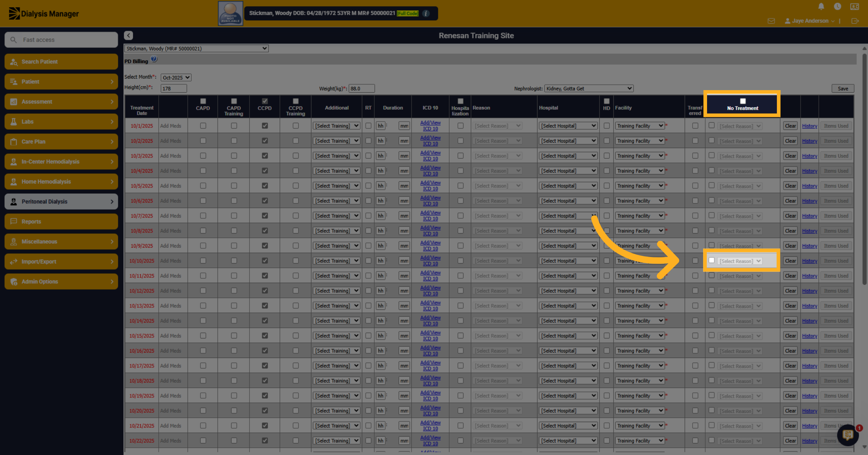Check No Treatment box for 10/10/2025

coord(711,260)
